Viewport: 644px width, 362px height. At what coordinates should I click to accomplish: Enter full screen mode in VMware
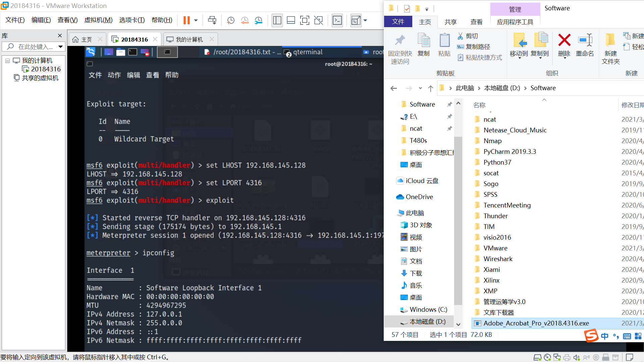coord(305,20)
